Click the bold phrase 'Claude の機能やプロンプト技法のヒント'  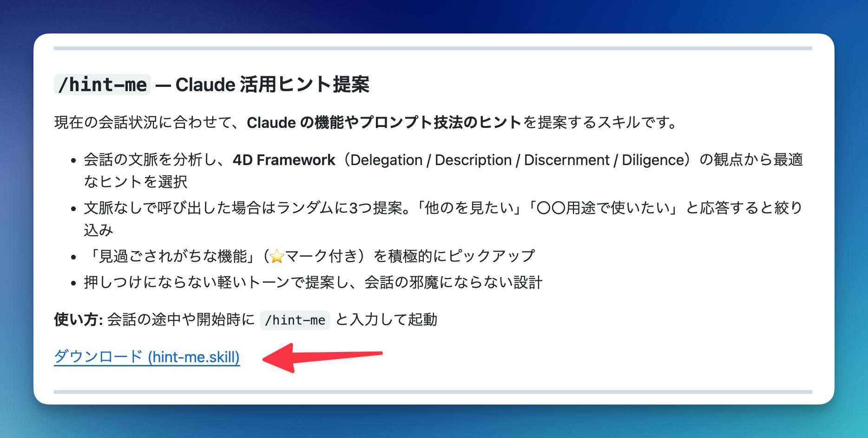coord(384,123)
